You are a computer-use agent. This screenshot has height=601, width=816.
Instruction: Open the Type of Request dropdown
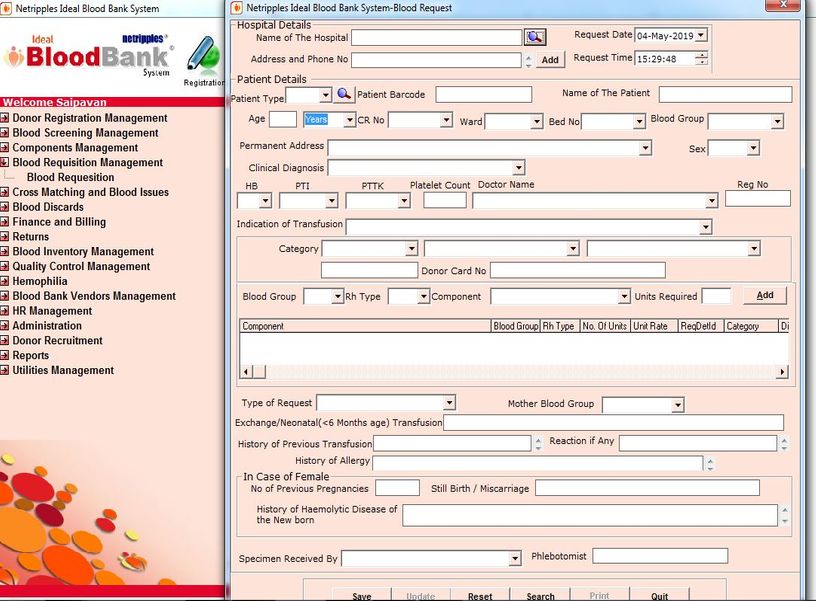(x=450, y=402)
